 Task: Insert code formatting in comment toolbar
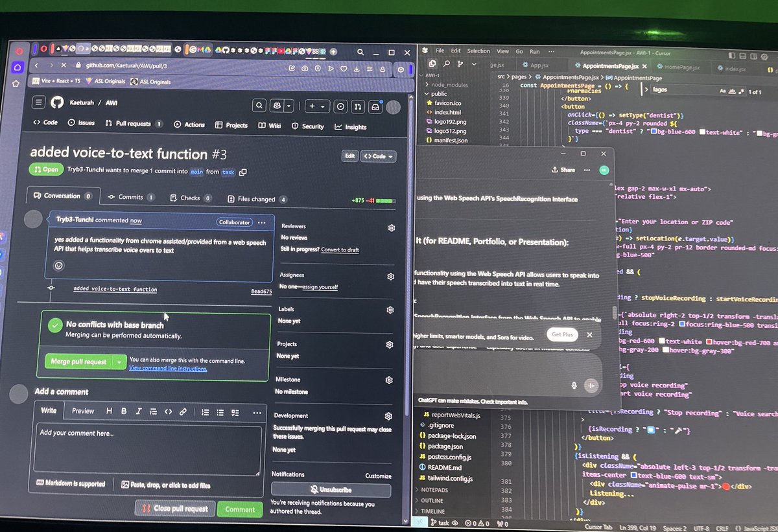[x=168, y=411]
